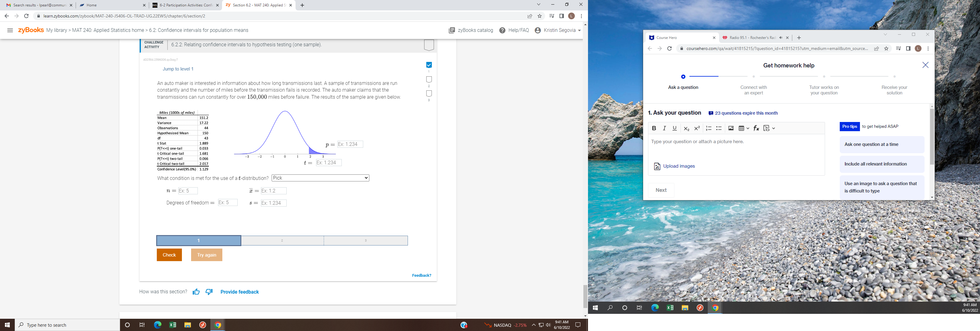Apply underline formatting to question text
The height and width of the screenshot is (331, 980).
point(674,128)
